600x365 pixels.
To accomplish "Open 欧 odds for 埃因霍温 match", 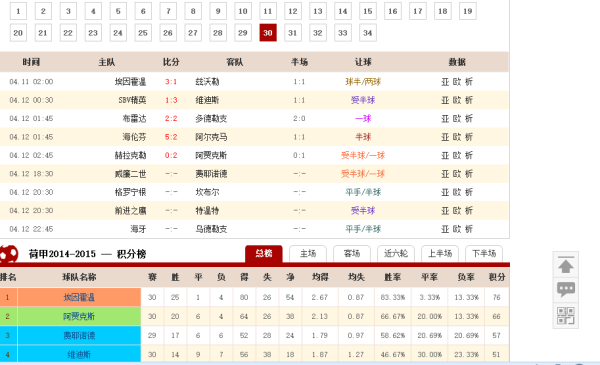I will point(457,81).
